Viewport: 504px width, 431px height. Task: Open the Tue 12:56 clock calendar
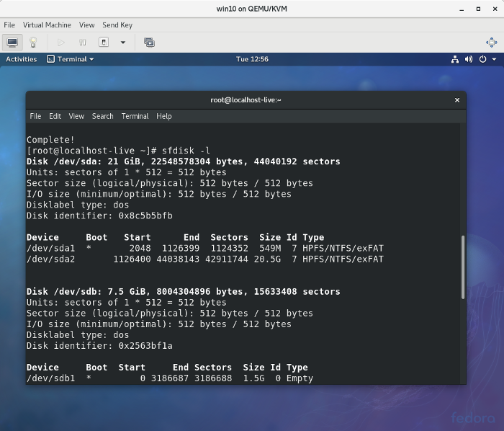pyautogui.click(x=252, y=59)
